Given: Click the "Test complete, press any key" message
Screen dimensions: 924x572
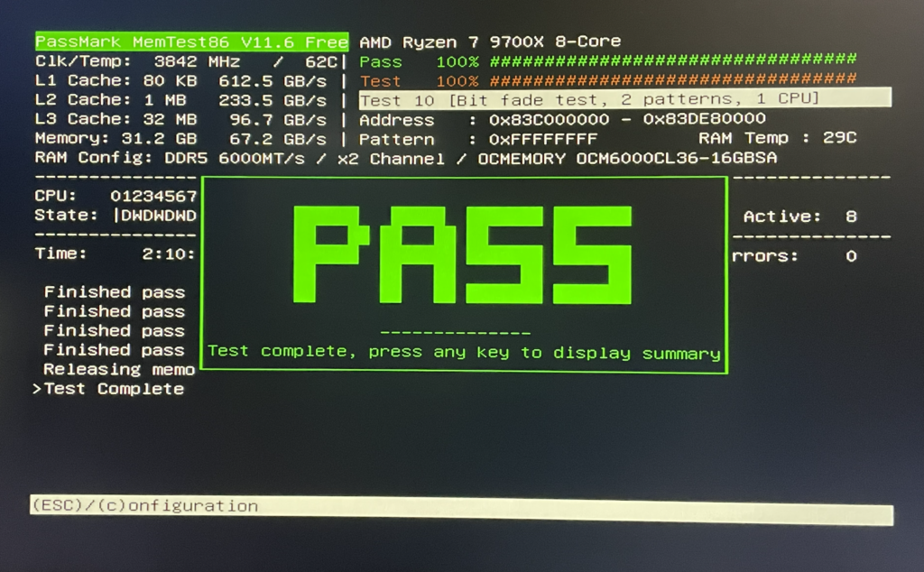Looking at the screenshot, I should click(x=464, y=353).
